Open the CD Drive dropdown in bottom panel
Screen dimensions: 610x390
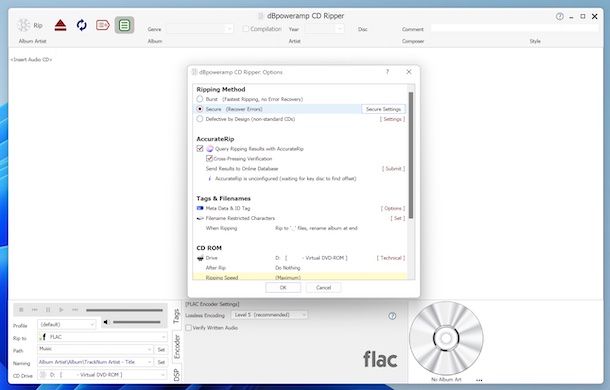pyautogui.click(x=102, y=375)
